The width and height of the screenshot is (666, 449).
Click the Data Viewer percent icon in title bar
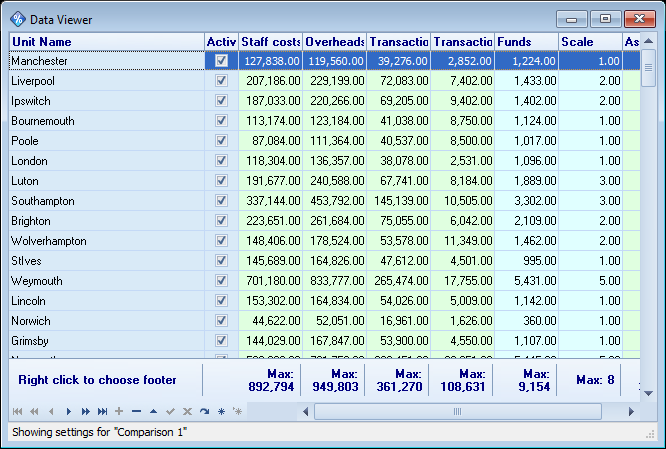[x=18, y=19]
